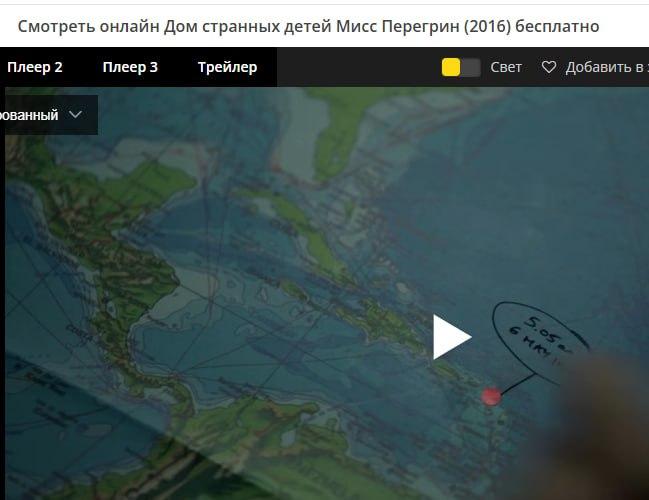Click the heart favorites icon
Viewport: 649px width, 500px height.
click(549, 67)
